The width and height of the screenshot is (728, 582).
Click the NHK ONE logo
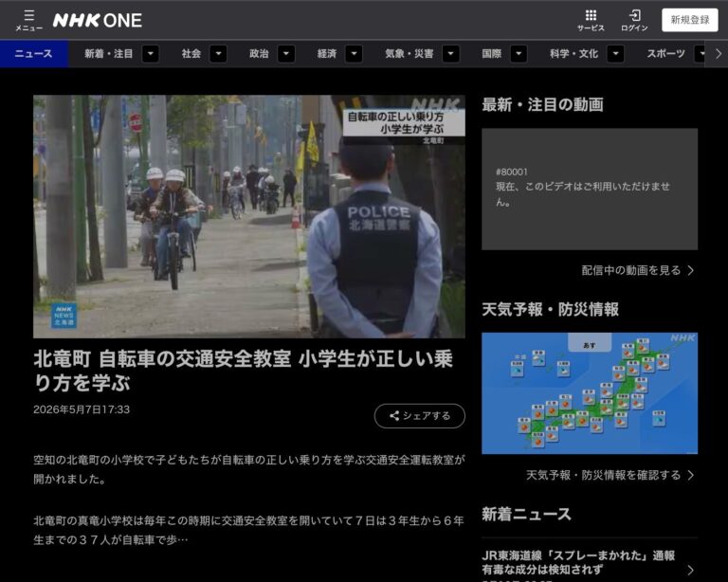point(98,21)
